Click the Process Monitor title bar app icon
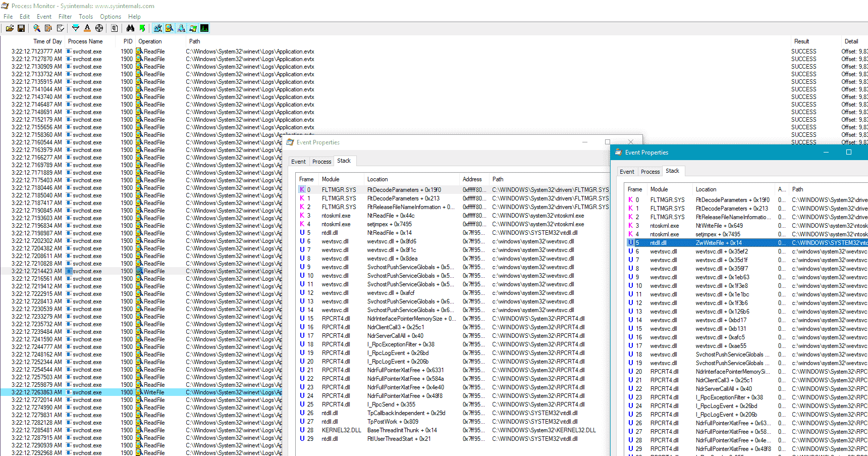Viewport: 868px width, 456px height. point(5,6)
